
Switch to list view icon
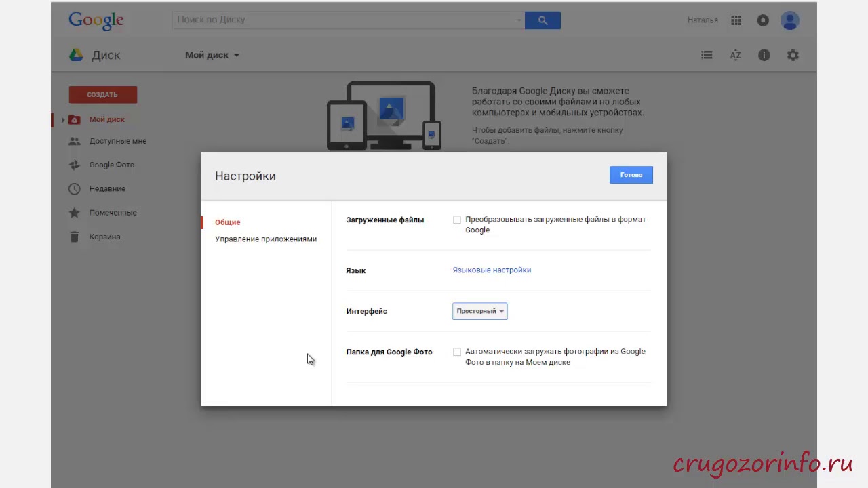(x=707, y=55)
